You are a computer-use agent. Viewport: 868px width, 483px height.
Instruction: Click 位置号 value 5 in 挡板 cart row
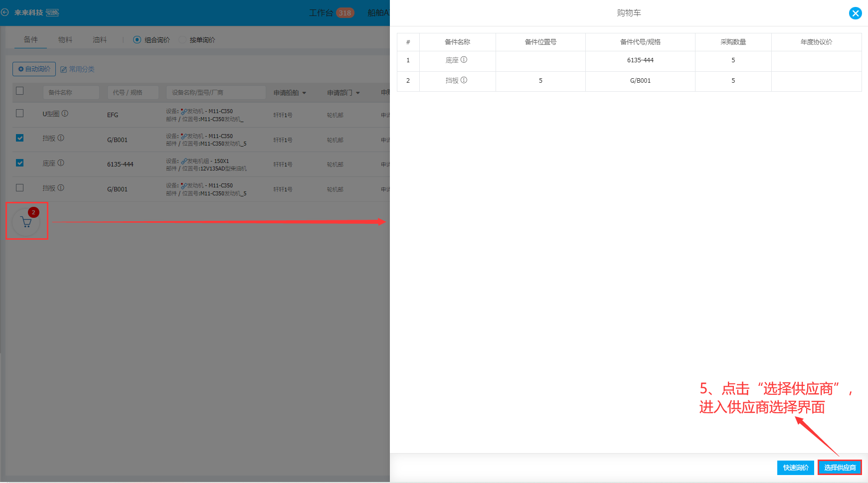tap(540, 81)
